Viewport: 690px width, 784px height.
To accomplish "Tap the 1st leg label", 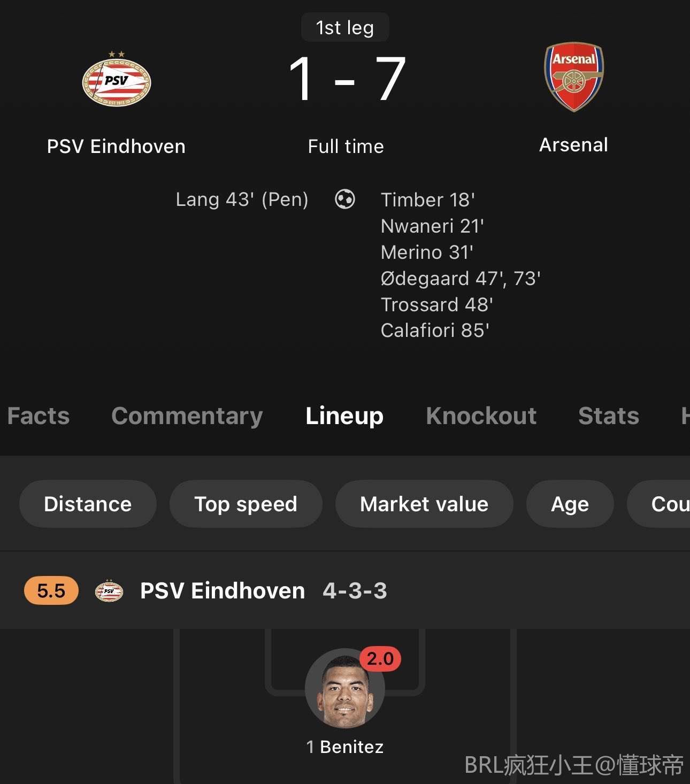I will click(x=345, y=27).
